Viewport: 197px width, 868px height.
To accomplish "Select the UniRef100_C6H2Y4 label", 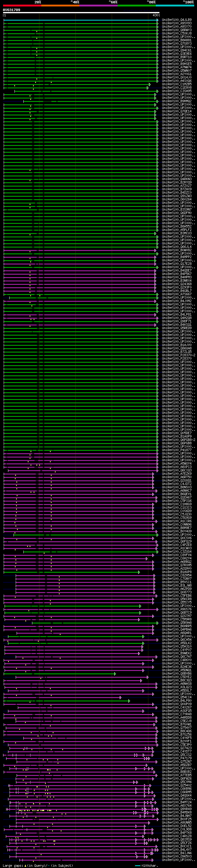I will [x=177, y=558].
